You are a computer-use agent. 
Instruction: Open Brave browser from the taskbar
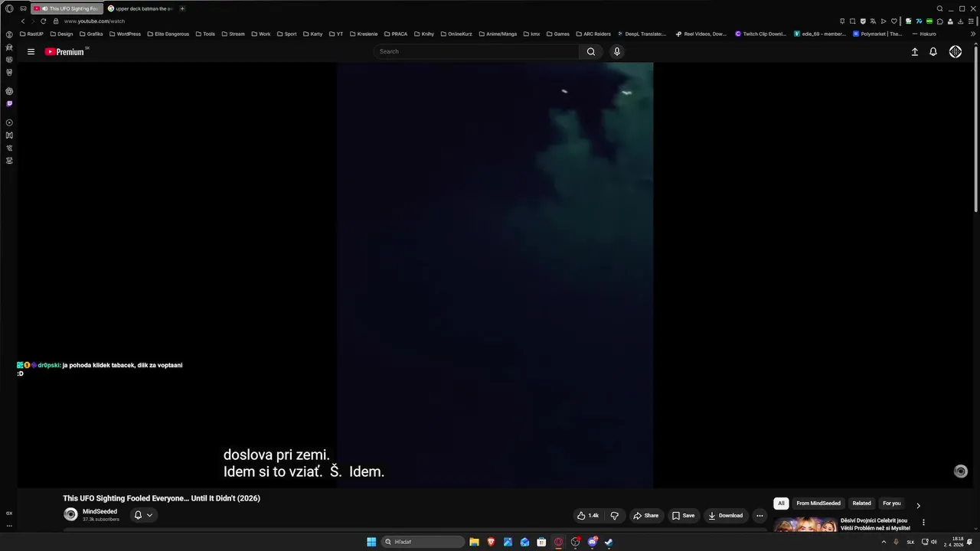[x=491, y=542]
